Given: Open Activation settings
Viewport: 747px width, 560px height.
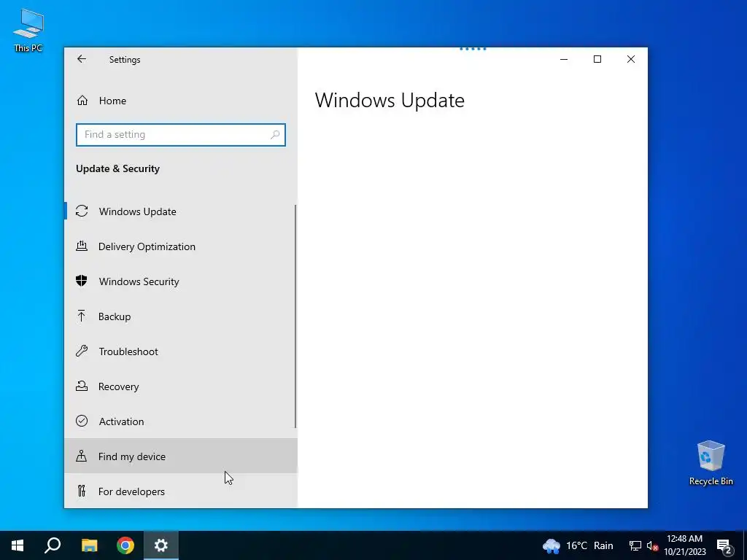Looking at the screenshot, I should [x=181, y=421].
